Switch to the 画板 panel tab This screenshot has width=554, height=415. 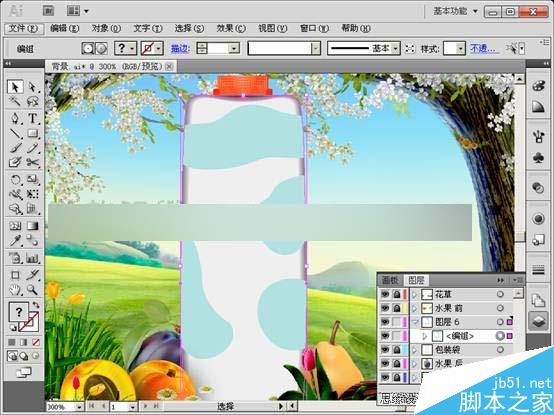tap(391, 280)
